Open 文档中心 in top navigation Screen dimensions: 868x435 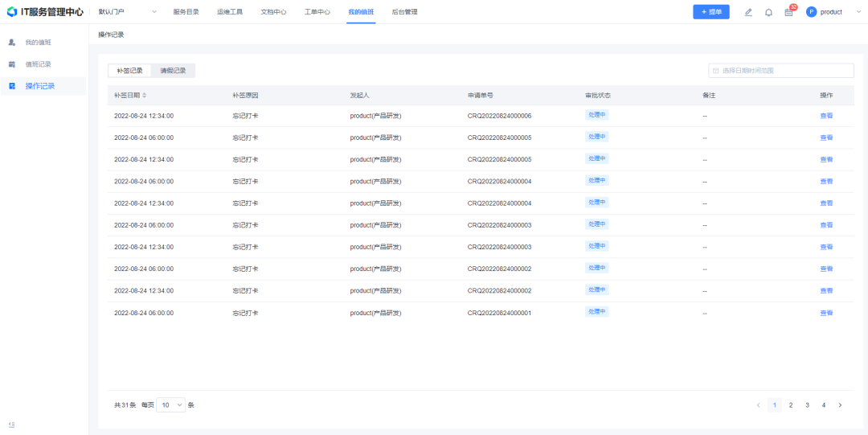tap(273, 11)
